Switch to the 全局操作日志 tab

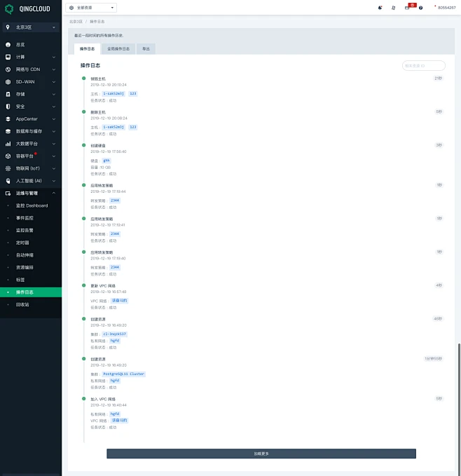[x=118, y=49]
